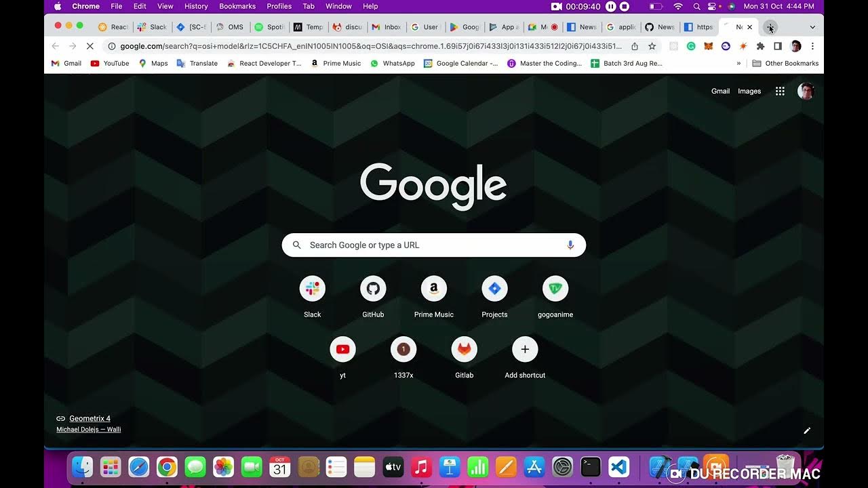This screenshot has width=868, height=488.
Task: Open the Gmail link at top right
Action: coord(720,91)
